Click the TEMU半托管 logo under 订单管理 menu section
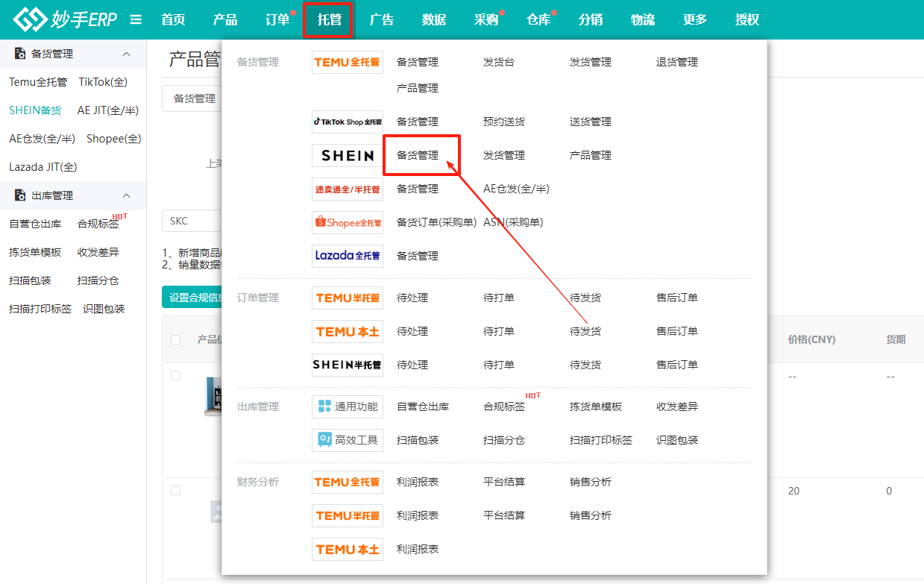Viewport: 924px width, 584px height. point(348,298)
